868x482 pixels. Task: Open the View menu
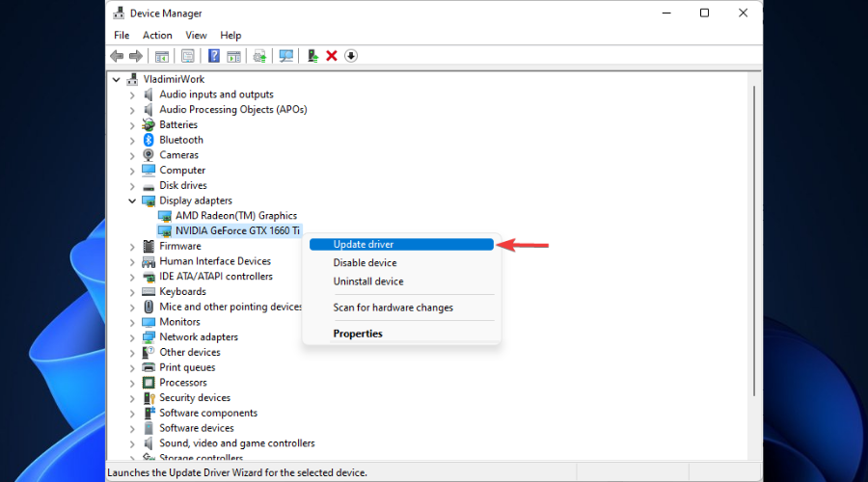[x=196, y=36]
